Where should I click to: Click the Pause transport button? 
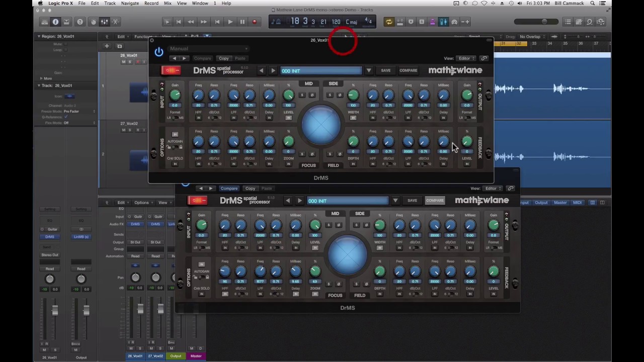[x=242, y=22]
